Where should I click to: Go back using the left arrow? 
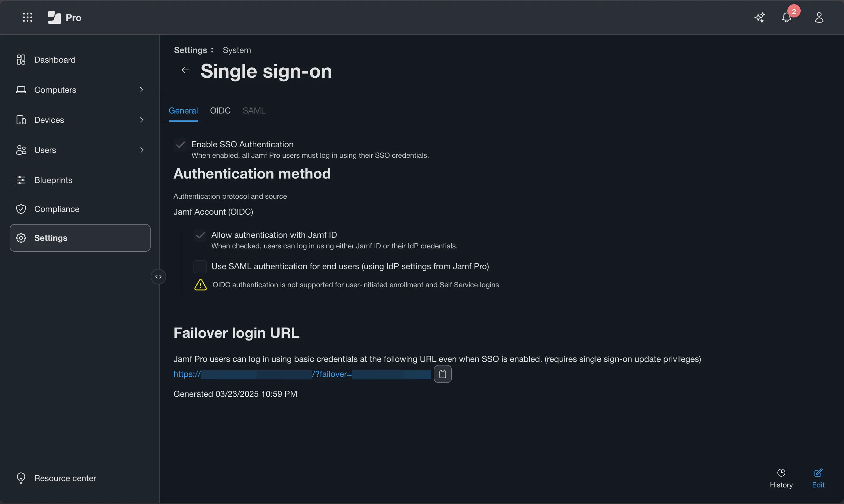(185, 70)
